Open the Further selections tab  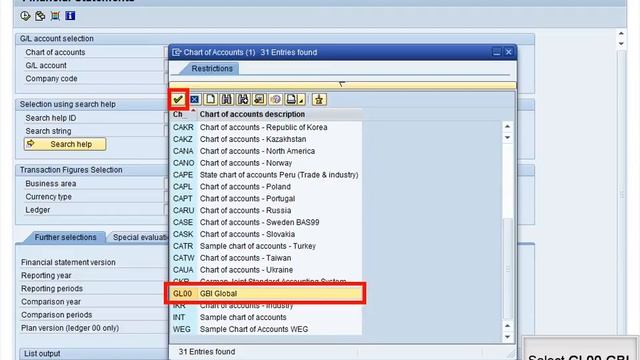tap(65, 237)
